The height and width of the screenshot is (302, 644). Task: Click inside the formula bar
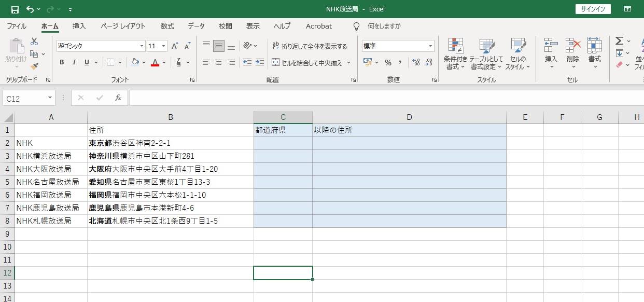pos(387,98)
